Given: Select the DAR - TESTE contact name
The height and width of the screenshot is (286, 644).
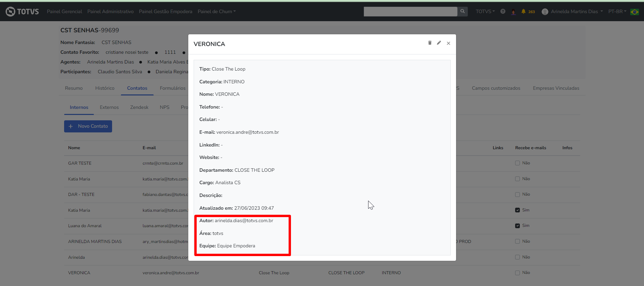Looking at the screenshot, I should pos(81,195).
